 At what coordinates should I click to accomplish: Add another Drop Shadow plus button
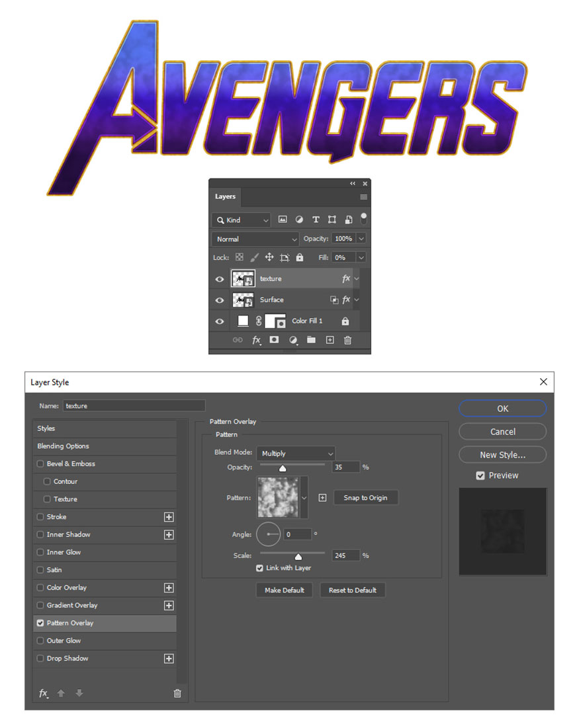169,659
